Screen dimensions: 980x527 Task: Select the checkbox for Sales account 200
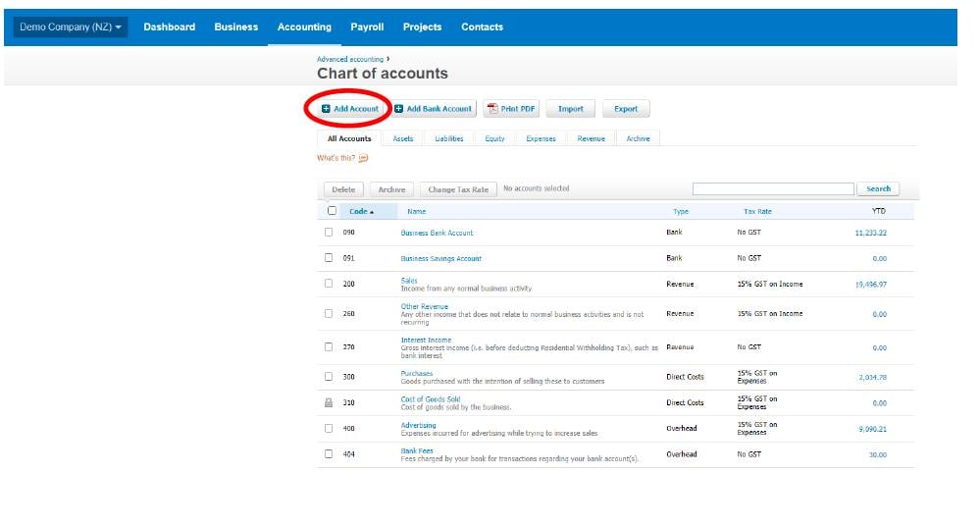click(330, 284)
